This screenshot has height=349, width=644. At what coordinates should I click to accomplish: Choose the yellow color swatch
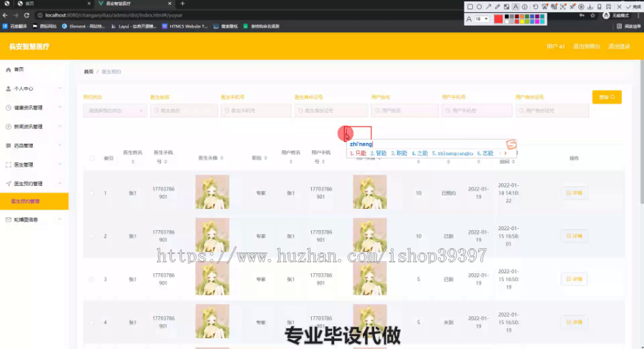point(522,21)
